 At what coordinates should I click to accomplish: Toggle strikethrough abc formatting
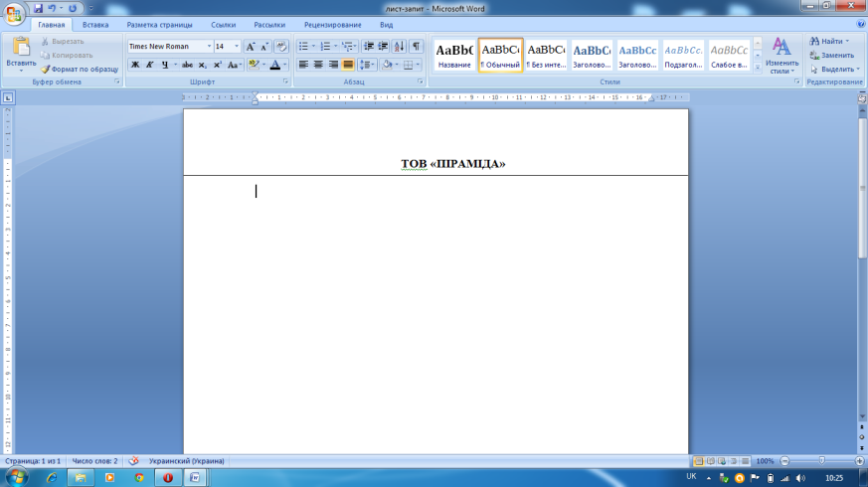[x=187, y=65]
